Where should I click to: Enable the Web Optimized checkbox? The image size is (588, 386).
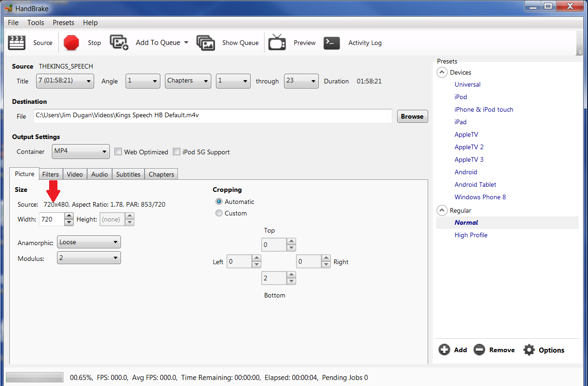(118, 152)
